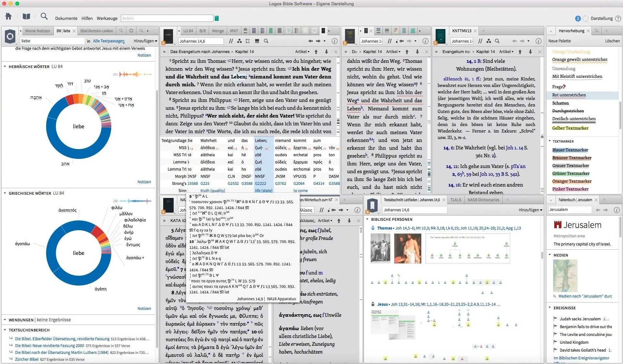This screenshot has width=623, height=364.
Task: Open the sync status indicator showing 2
Action: pos(578,19)
